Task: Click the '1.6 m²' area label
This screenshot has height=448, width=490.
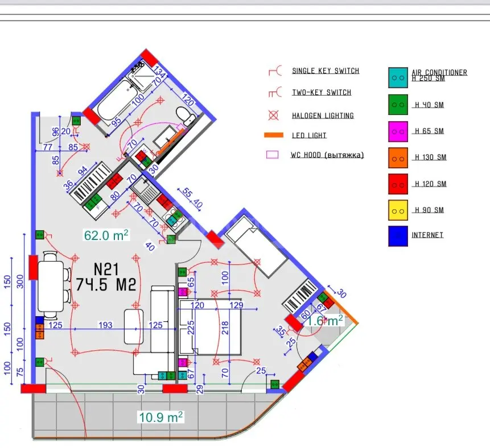Action: pyautogui.click(x=325, y=321)
